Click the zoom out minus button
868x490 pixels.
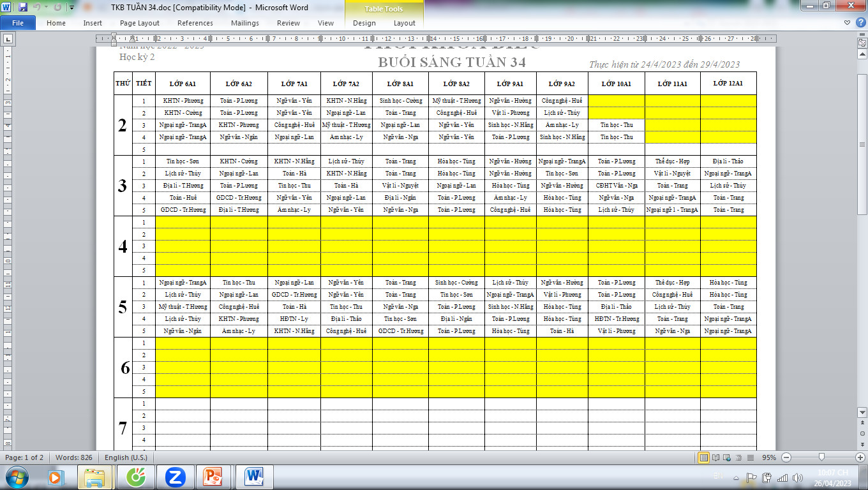click(x=786, y=457)
